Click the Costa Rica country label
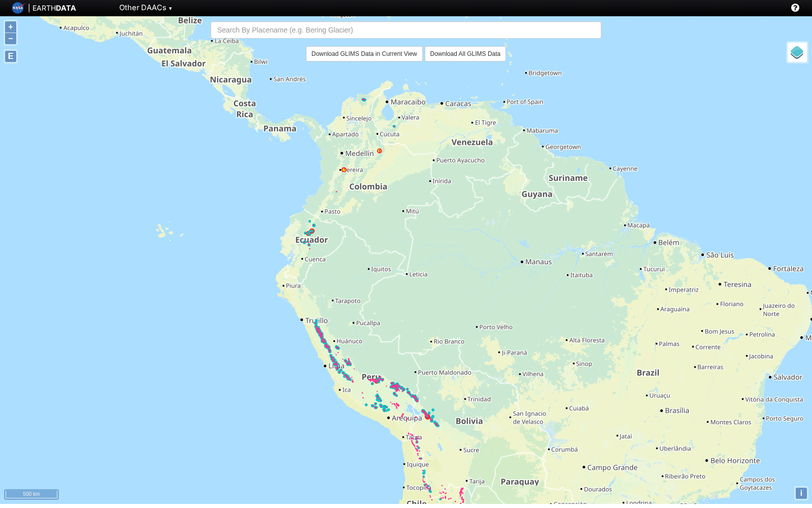 (245, 109)
